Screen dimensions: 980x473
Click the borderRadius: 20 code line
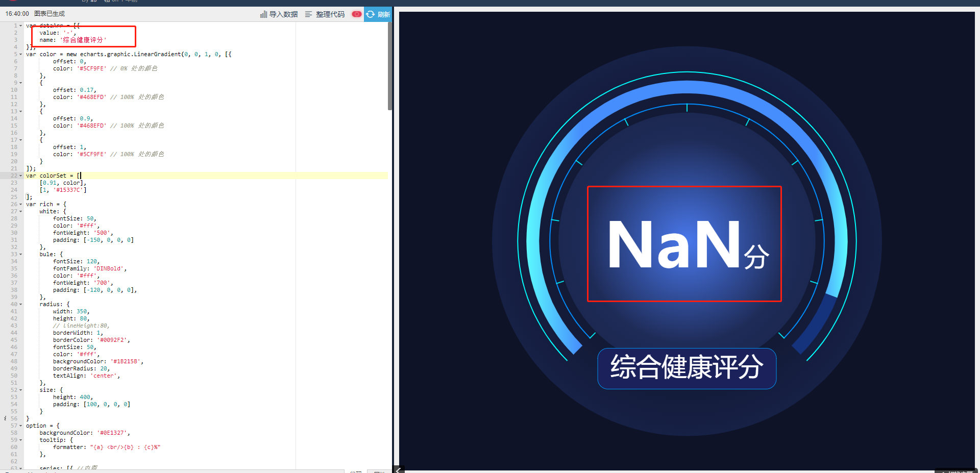[81, 368]
